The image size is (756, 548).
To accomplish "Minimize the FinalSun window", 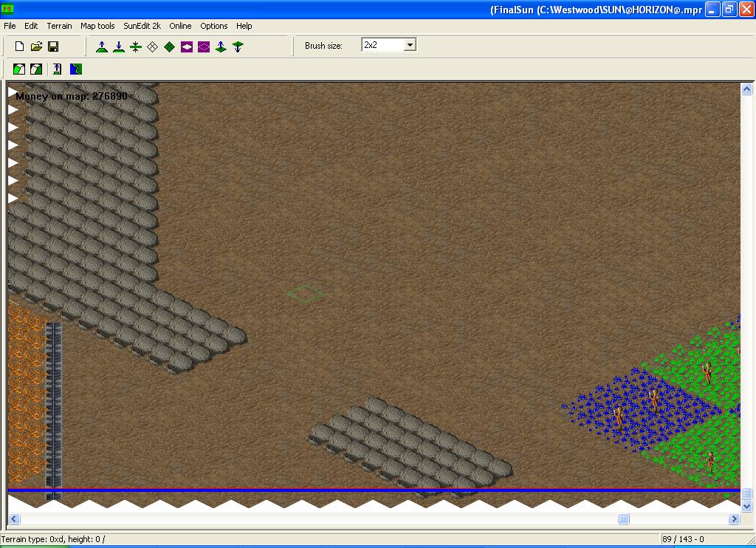I will click(x=712, y=9).
